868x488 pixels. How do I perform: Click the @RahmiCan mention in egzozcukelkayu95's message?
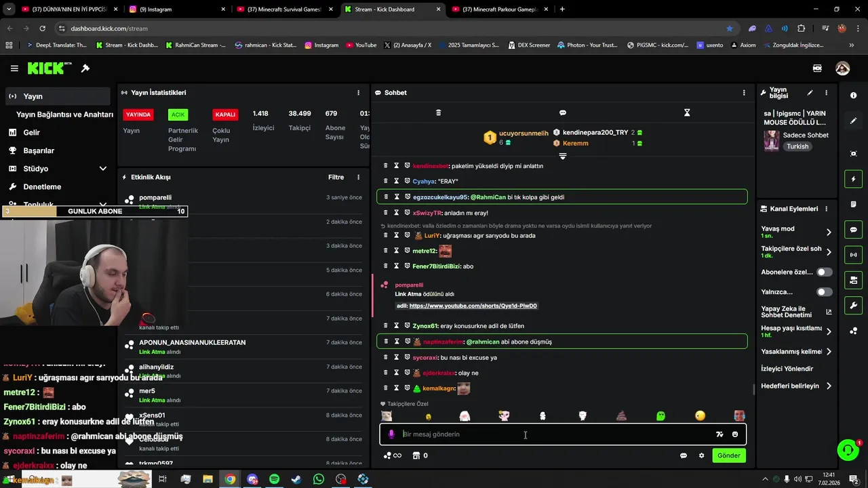[x=488, y=197]
